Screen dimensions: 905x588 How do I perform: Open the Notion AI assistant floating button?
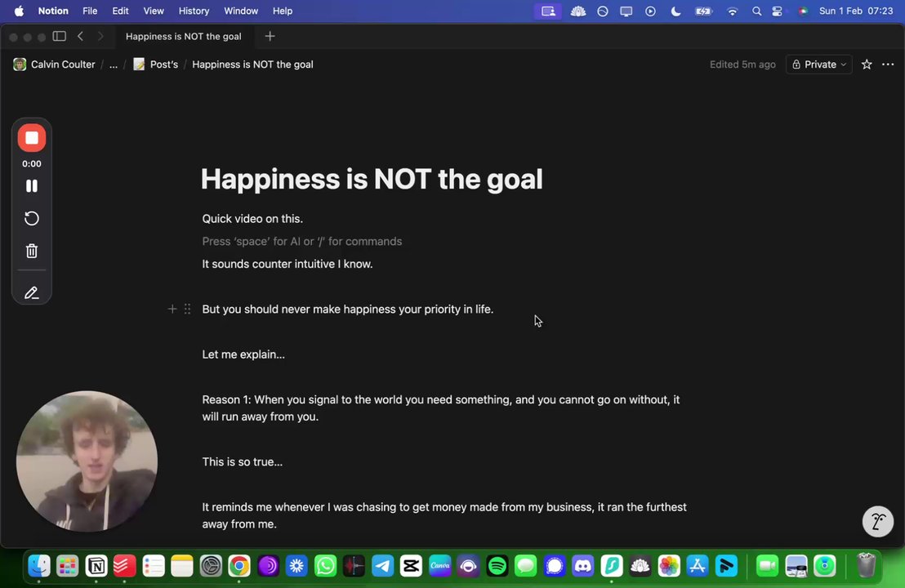coord(878,522)
